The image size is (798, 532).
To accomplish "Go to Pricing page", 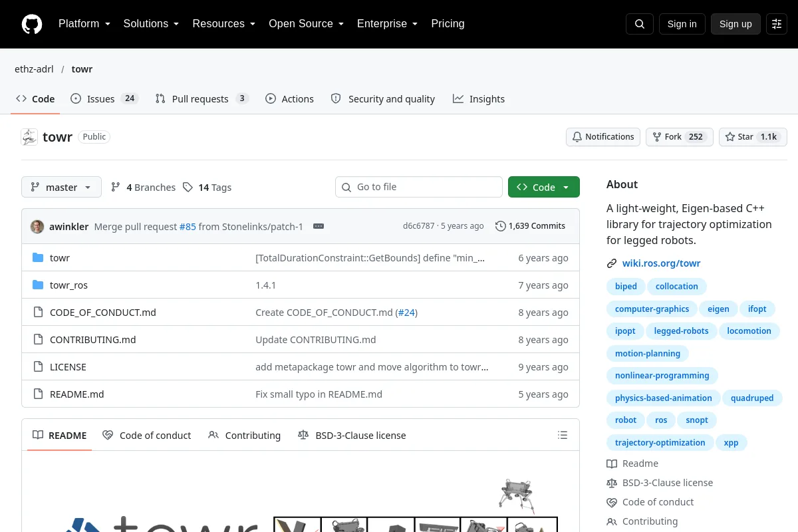I will tap(448, 24).
